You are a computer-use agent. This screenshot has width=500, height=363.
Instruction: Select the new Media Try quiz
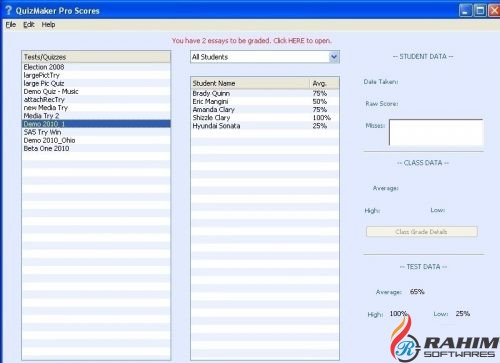96,108
